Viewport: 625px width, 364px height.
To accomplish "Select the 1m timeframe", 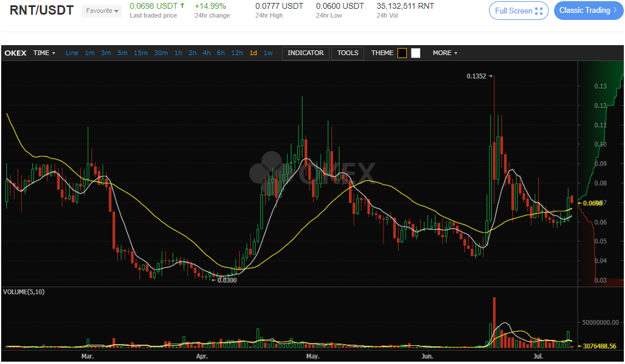I will tap(90, 53).
